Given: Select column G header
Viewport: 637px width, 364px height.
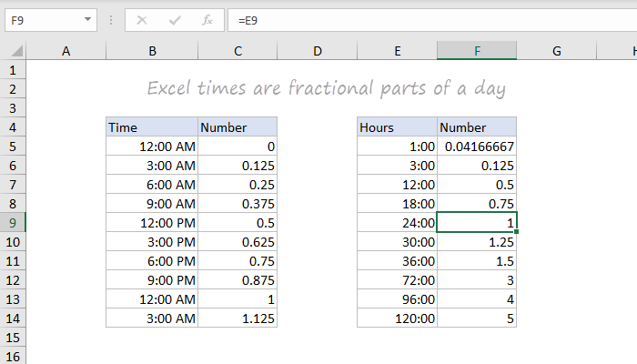Looking at the screenshot, I should click(x=557, y=51).
